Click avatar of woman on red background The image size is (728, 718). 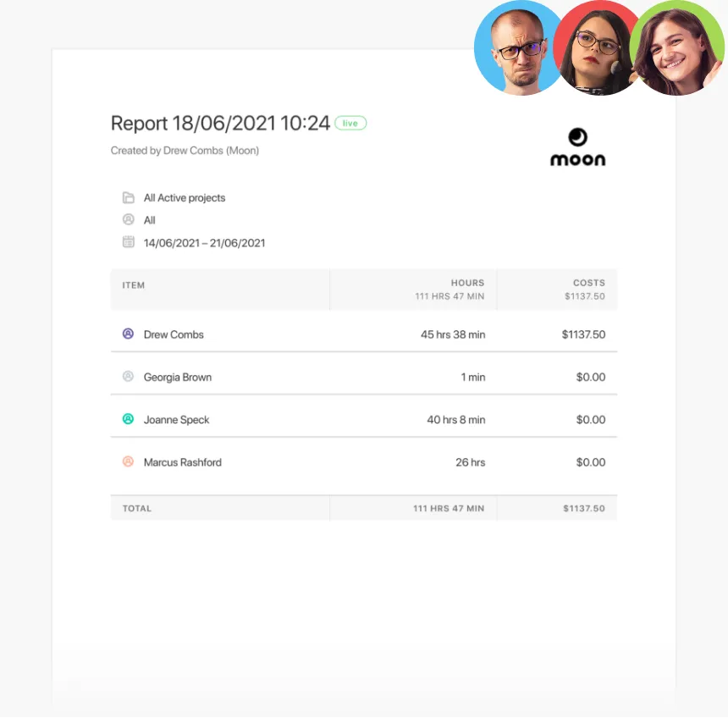point(597,47)
